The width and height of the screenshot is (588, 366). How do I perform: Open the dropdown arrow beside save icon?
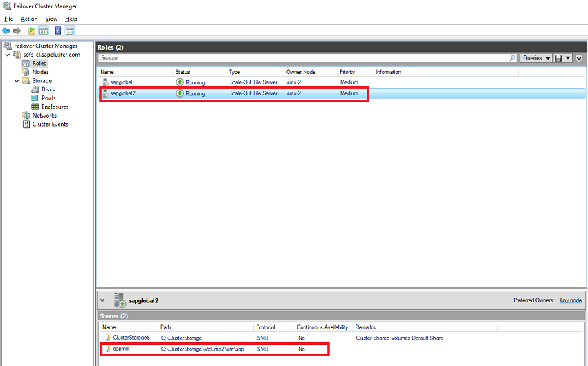pos(568,58)
